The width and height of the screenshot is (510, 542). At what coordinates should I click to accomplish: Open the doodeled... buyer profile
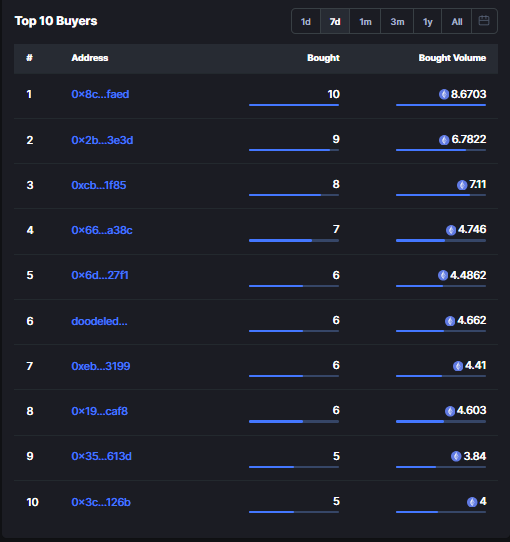[99, 321]
